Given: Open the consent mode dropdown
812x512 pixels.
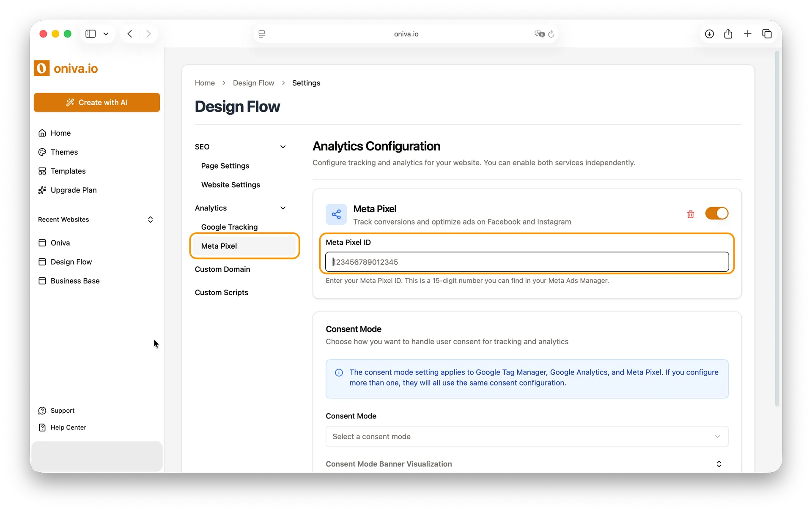Looking at the screenshot, I should pyautogui.click(x=526, y=436).
